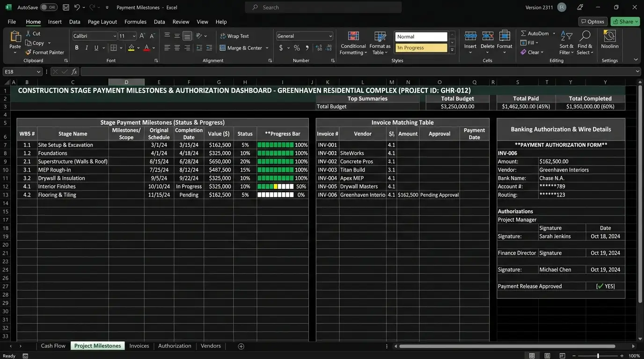Toggle align right
This screenshot has height=359, width=644.
[187, 48]
